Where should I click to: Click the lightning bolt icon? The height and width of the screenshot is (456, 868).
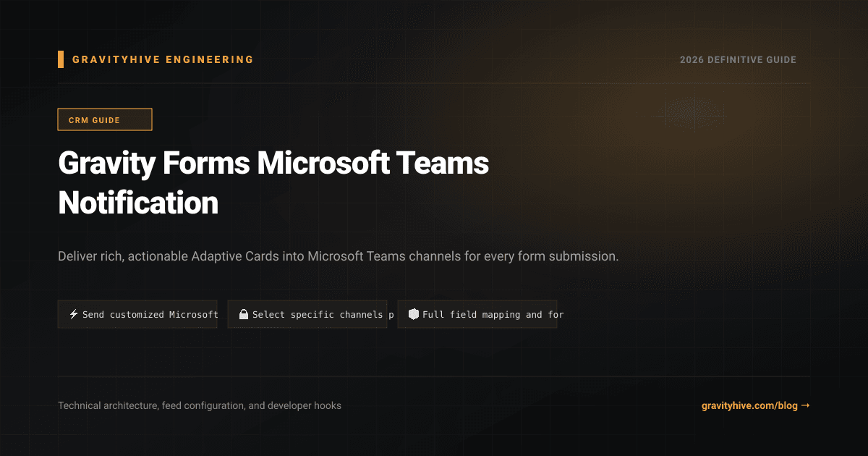tap(74, 314)
